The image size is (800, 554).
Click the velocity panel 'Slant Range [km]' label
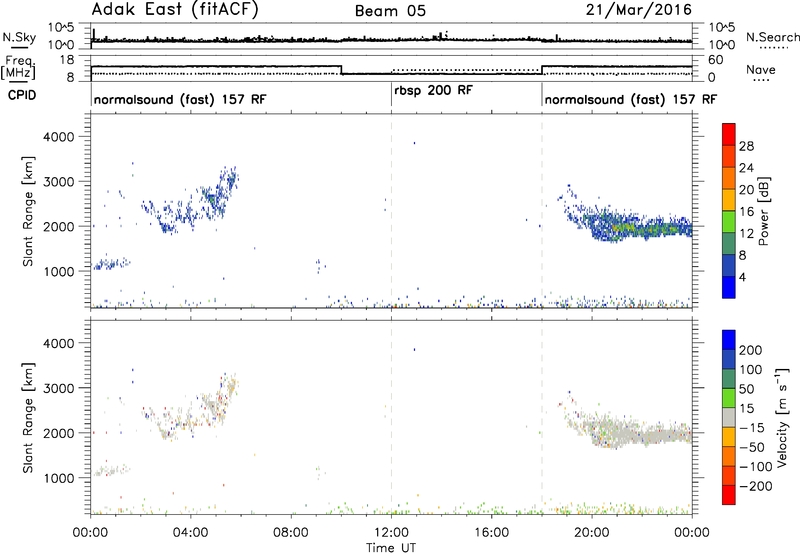point(28,418)
